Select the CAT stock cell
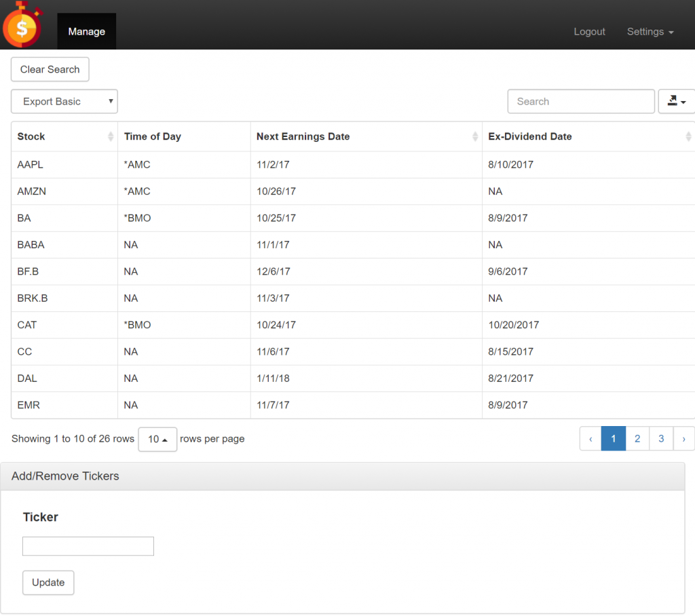 click(64, 325)
